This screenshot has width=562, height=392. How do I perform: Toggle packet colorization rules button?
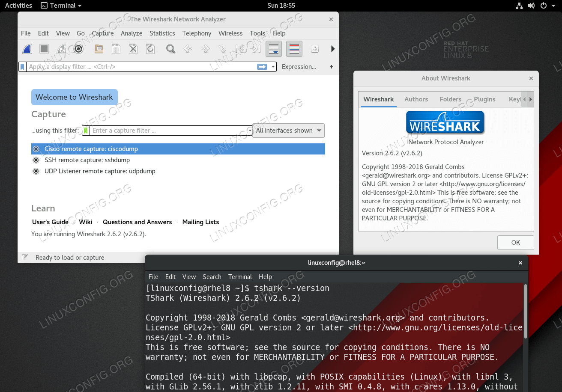pos(294,49)
